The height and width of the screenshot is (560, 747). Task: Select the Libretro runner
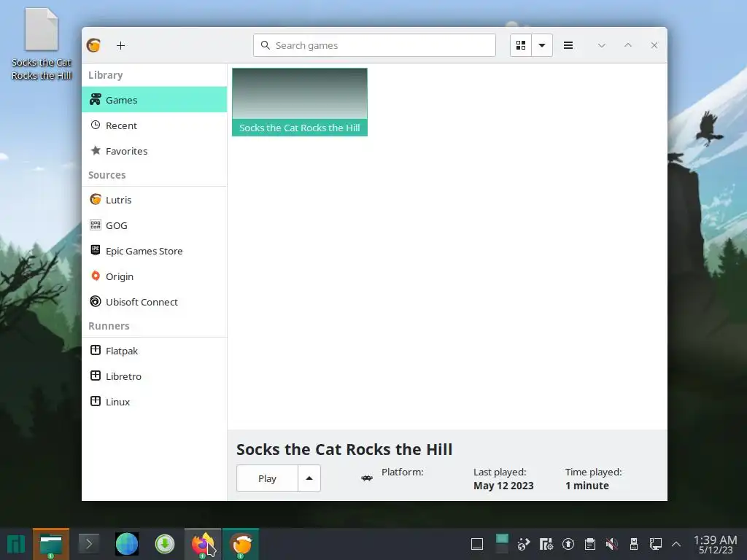point(155,376)
